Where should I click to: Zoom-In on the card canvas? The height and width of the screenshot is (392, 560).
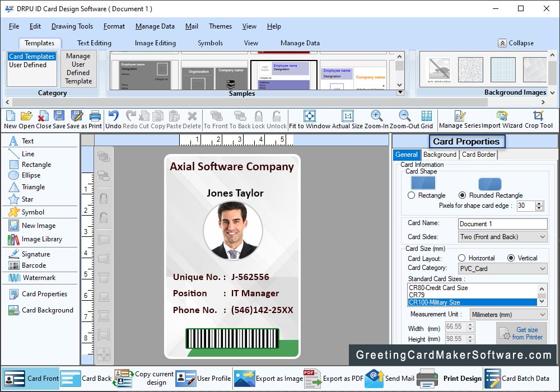(376, 120)
